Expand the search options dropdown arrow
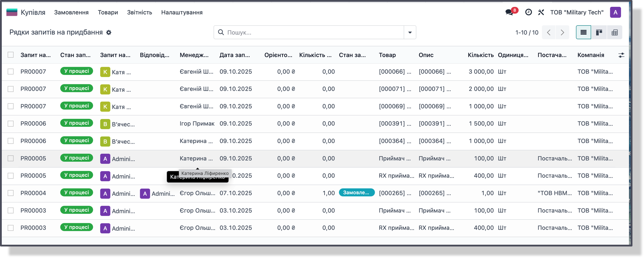The width and height of the screenshot is (644, 258). pos(410,32)
